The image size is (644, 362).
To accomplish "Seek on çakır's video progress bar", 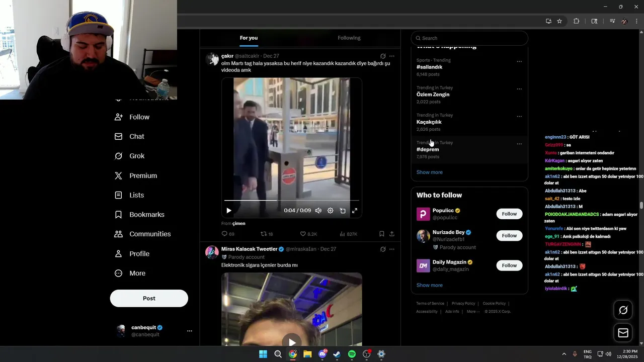I will [x=292, y=201].
